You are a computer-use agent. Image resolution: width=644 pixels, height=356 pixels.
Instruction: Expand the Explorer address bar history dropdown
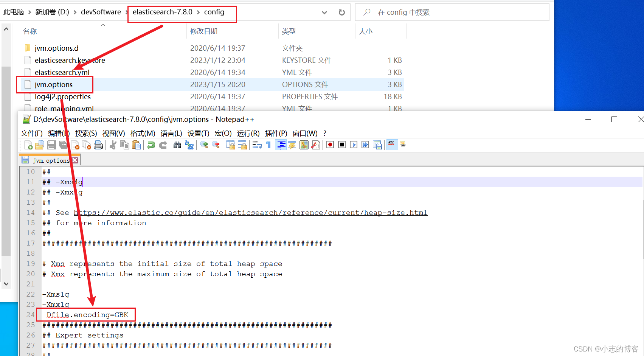(324, 12)
